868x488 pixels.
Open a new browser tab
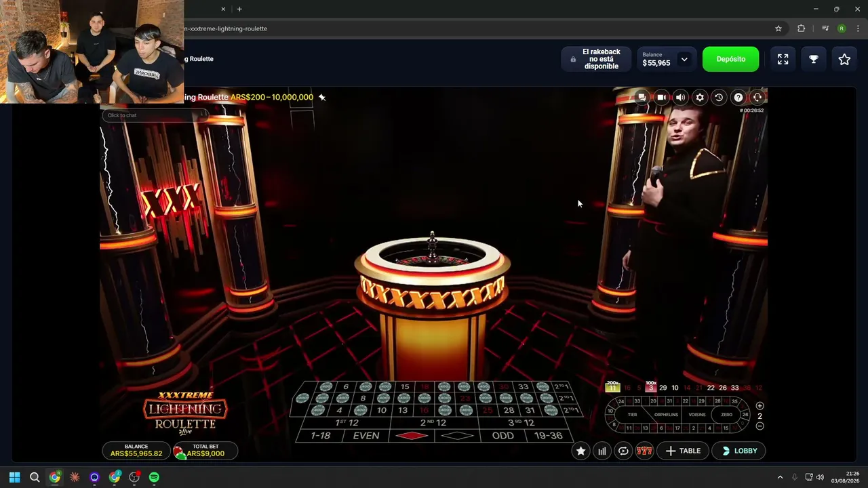(239, 9)
